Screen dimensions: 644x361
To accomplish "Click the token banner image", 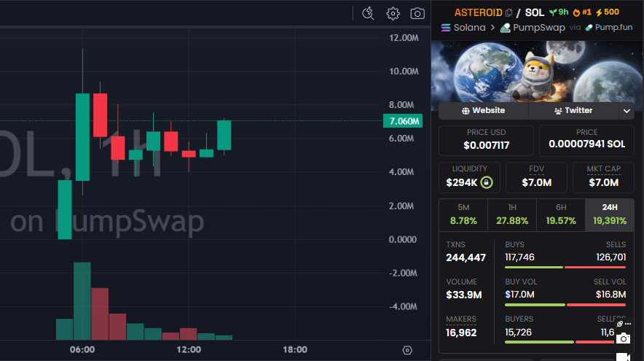I will pyautogui.click(x=536, y=71).
